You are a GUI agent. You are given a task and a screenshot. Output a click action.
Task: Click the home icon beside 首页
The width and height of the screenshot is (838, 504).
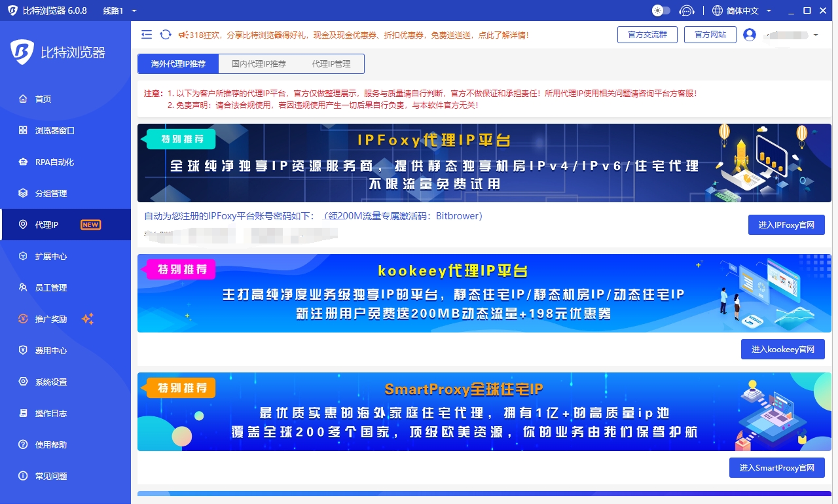tap(23, 99)
